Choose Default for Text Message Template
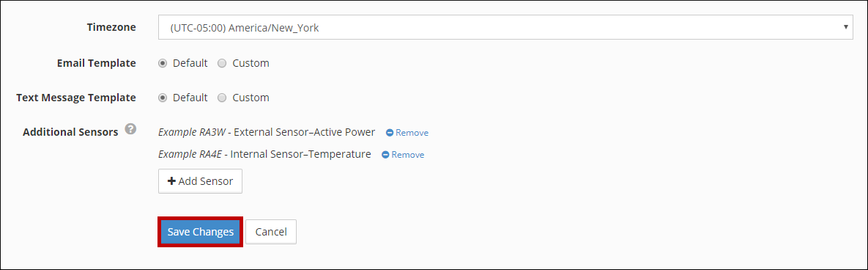 pos(163,98)
